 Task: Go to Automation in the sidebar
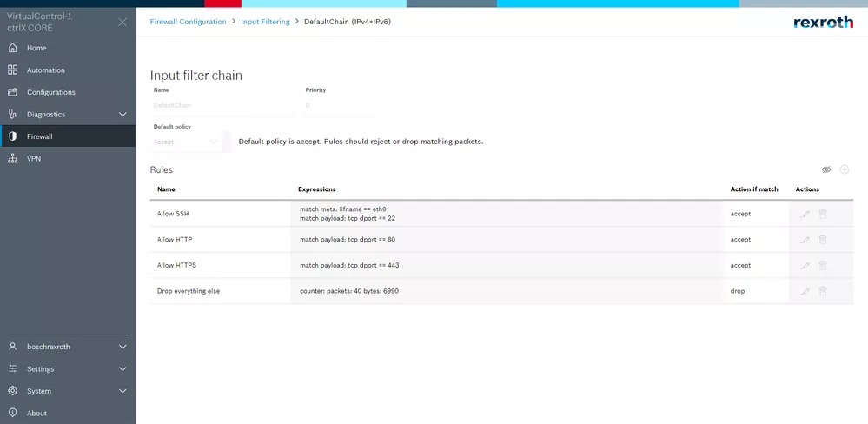pyautogui.click(x=45, y=70)
